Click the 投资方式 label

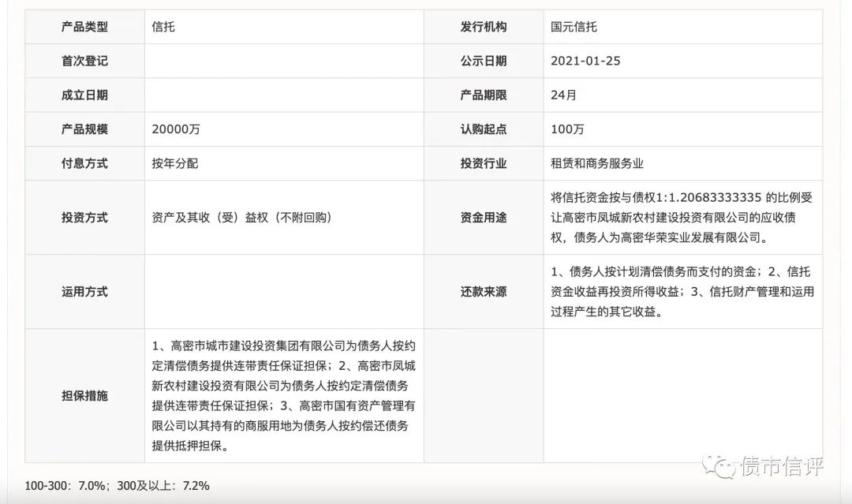[84, 218]
